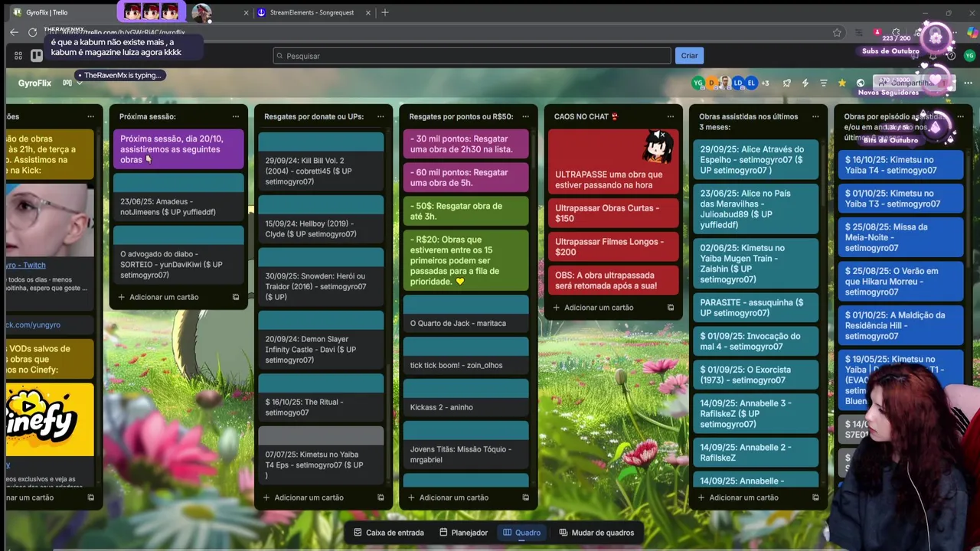Expand board view switcher chevron beside GyroFlix
The image size is (980, 551).
(x=79, y=83)
